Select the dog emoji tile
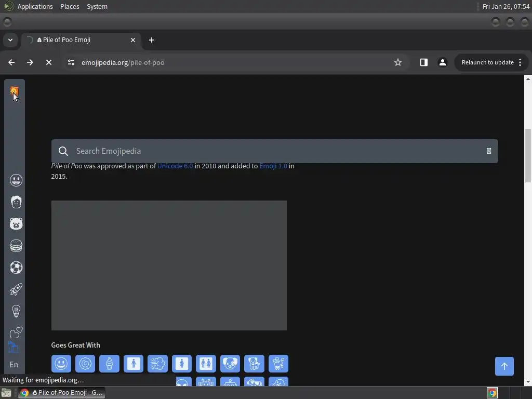This screenshot has width=532, height=399. [x=254, y=364]
